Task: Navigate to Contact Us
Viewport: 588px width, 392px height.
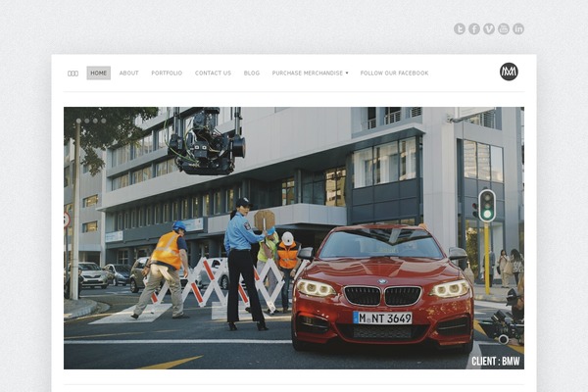Action: pos(213,73)
